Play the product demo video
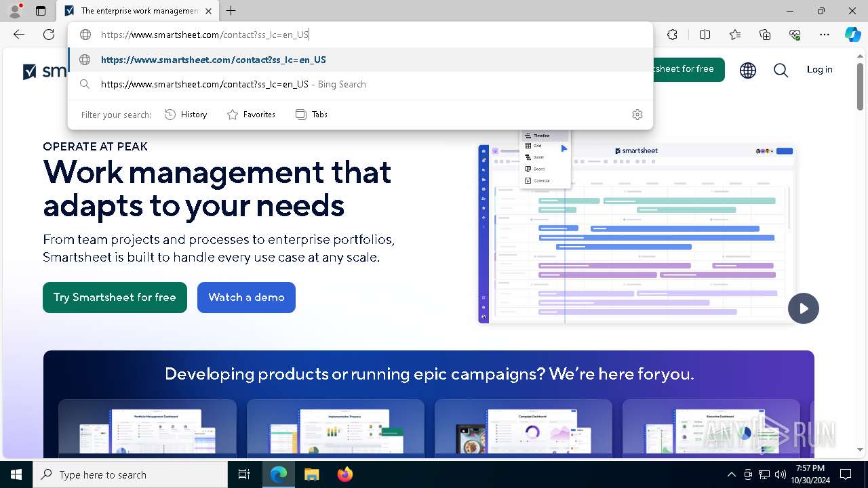This screenshot has height=488, width=868. pyautogui.click(x=804, y=308)
